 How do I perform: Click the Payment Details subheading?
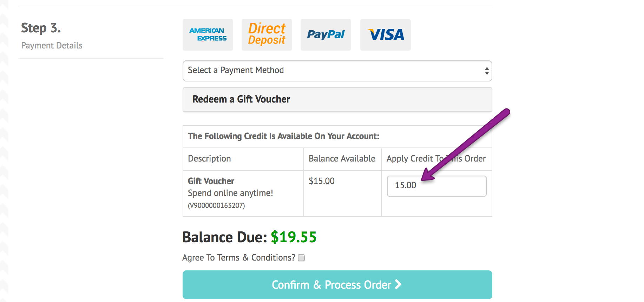click(x=52, y=46)
